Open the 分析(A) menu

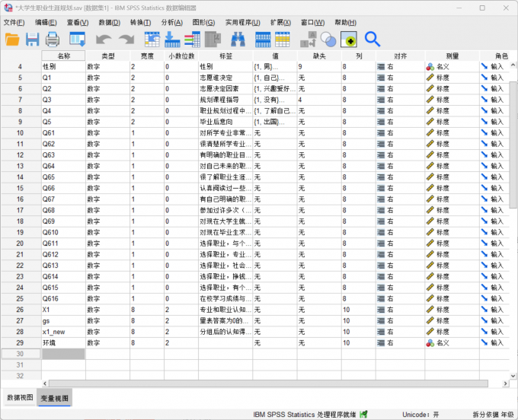(x=172, y=22)
